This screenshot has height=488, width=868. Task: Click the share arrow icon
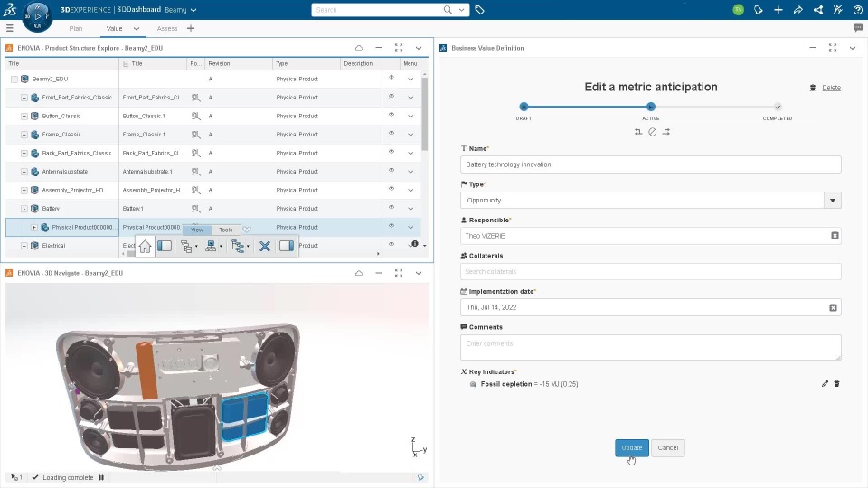797,10
